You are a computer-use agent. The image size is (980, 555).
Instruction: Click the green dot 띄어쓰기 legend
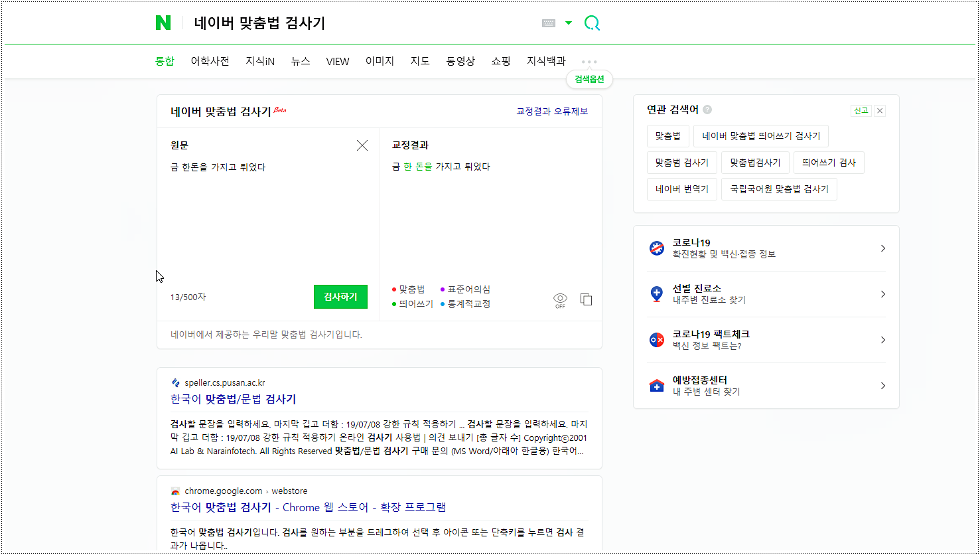412,304
